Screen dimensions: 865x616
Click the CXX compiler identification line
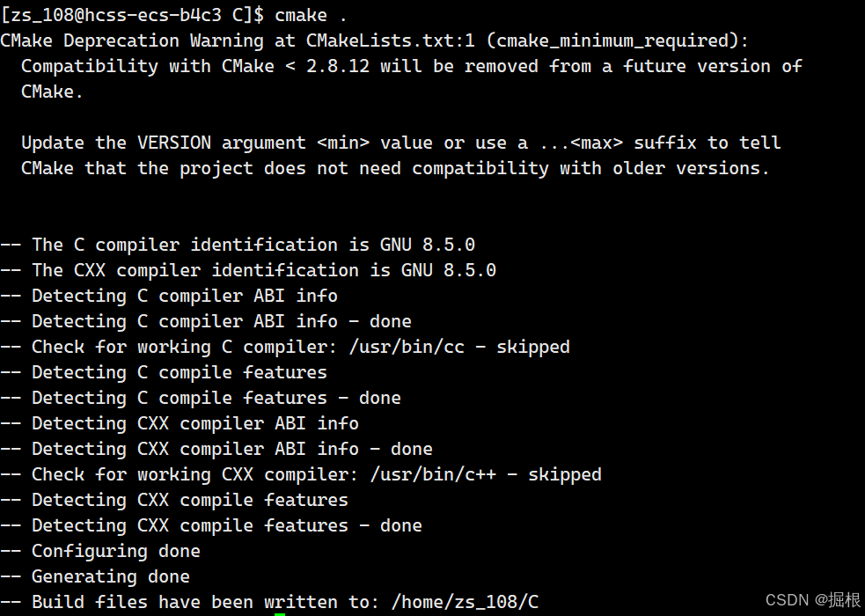(x=248, y=270)
